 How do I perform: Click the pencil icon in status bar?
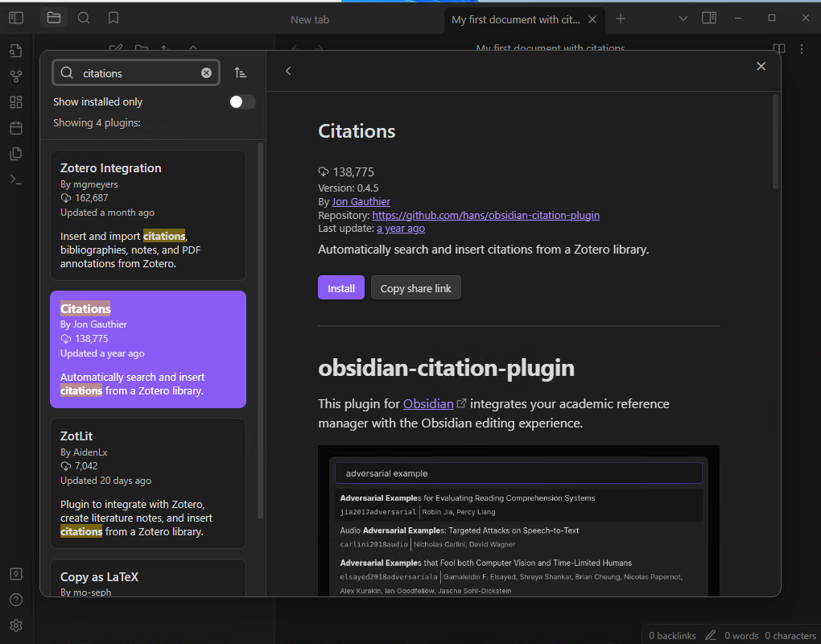pyautogui.click(x=710, y=635)
